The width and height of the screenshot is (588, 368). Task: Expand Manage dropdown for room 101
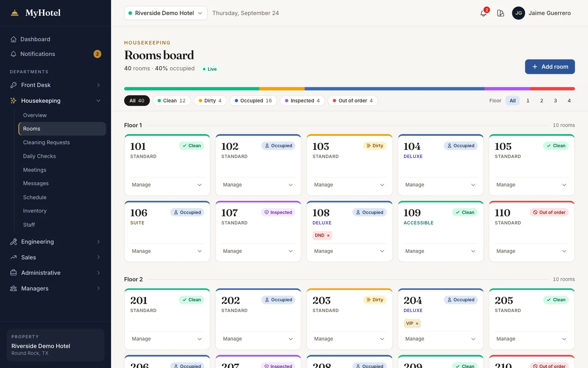coord(167,185)
